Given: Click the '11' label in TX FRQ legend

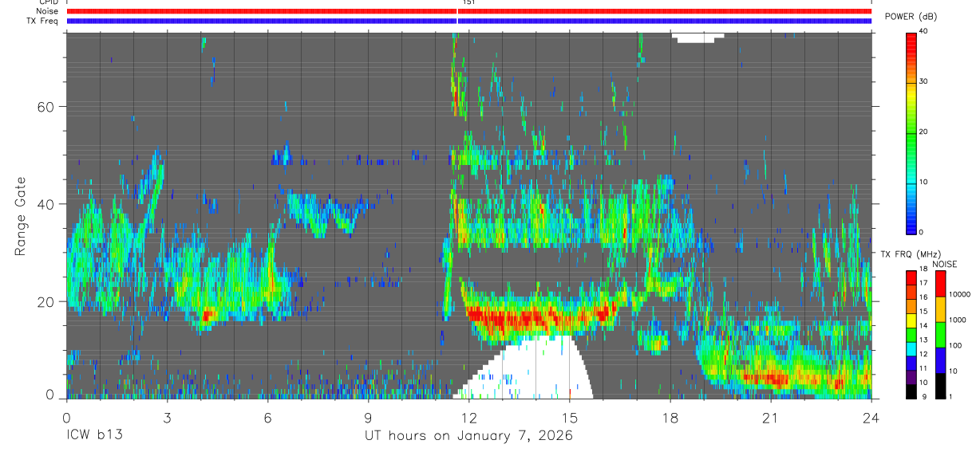Looking at the screenshot, I should [925, 369].
